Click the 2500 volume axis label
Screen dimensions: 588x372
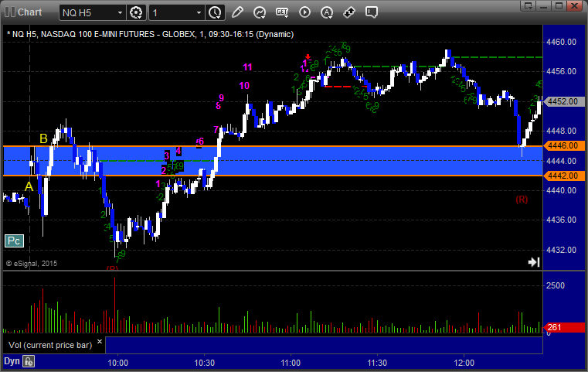pos(556,285)
